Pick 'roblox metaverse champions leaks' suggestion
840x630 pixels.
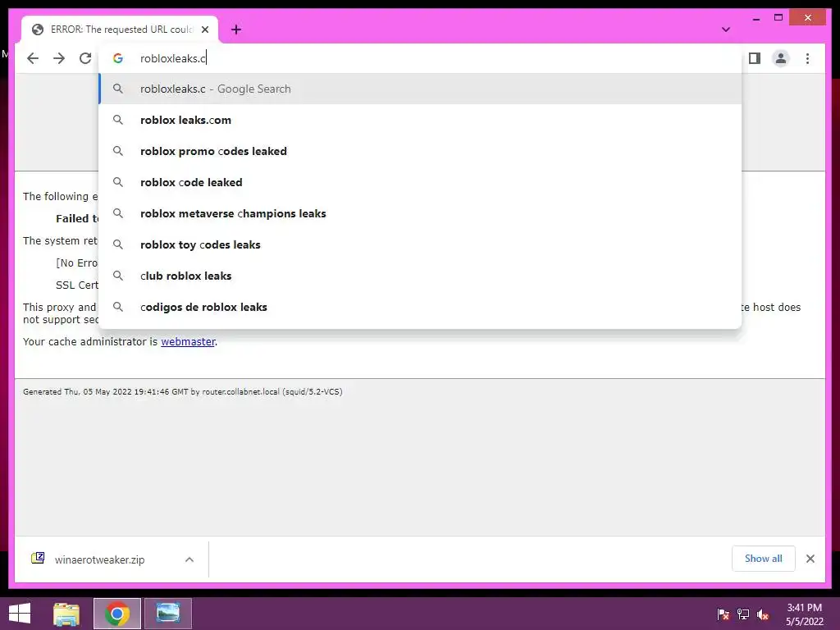(421, 213)
